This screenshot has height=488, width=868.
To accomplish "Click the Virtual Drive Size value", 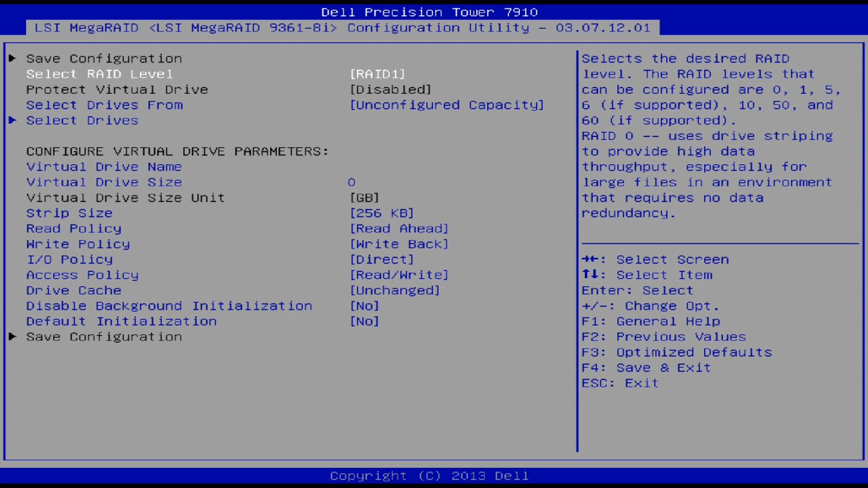I will click(352, 182).
